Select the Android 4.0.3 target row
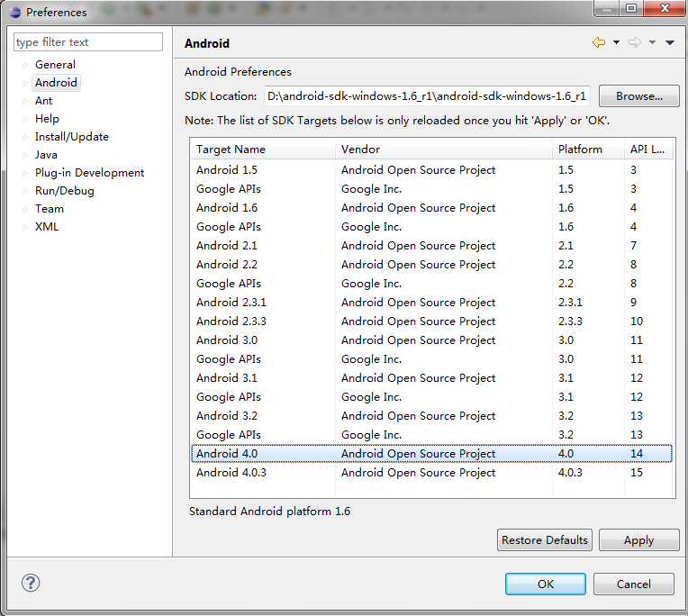 pos(431,472)
